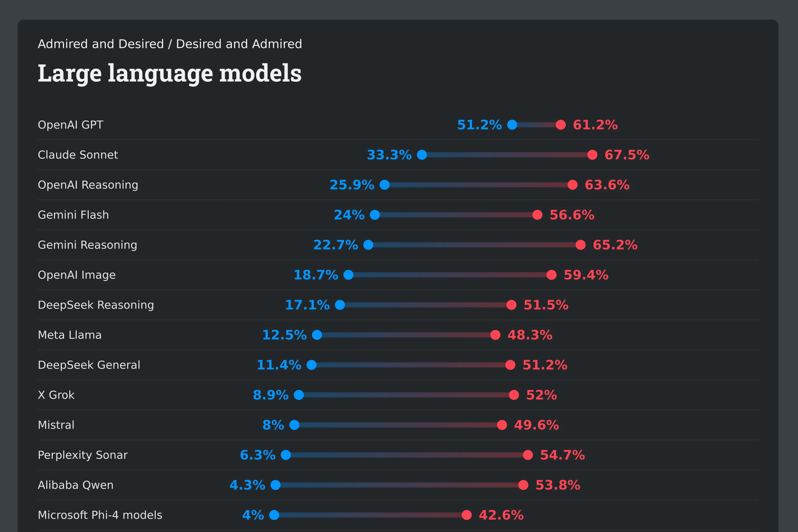798x532 pixels.
Task: Click DeepSeek General's red 51.2% dot
Action: pos(510,365)
